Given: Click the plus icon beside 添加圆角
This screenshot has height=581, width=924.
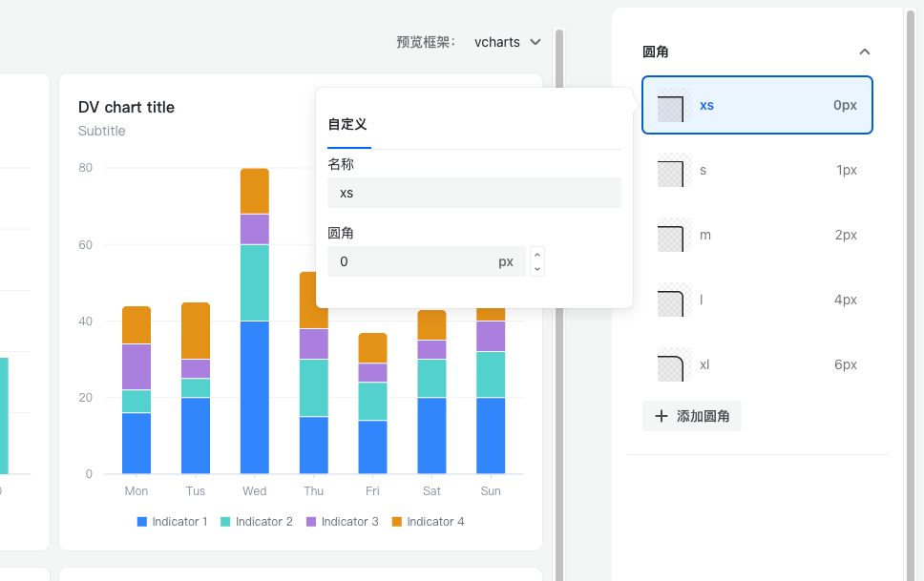Looking at the screenshot, I should click(x=661, y=417).
